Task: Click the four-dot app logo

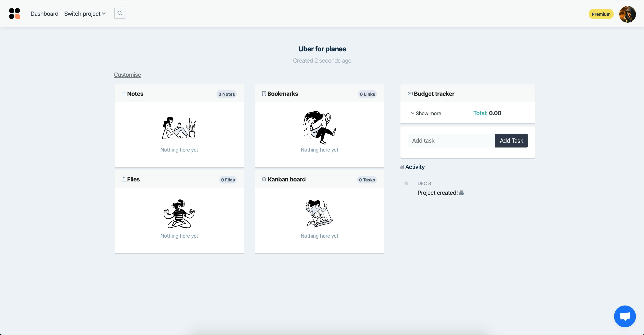Action: click(x=15, y=14)
